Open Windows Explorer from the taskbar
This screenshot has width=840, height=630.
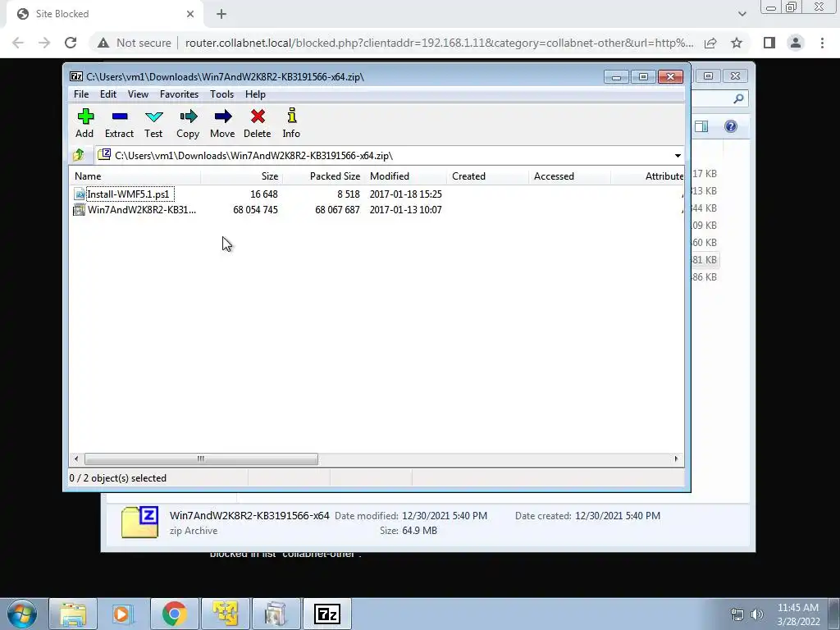(73, 614)
